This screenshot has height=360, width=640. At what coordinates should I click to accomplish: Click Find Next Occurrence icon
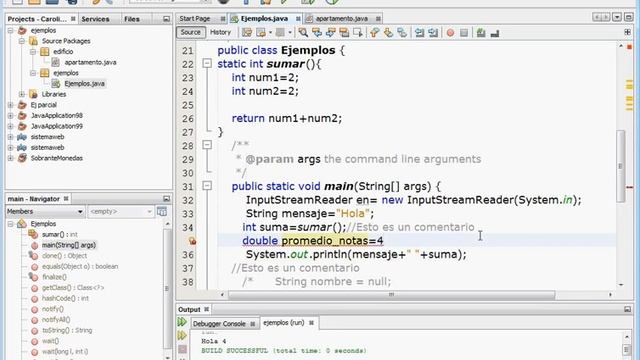pos(331,33)
